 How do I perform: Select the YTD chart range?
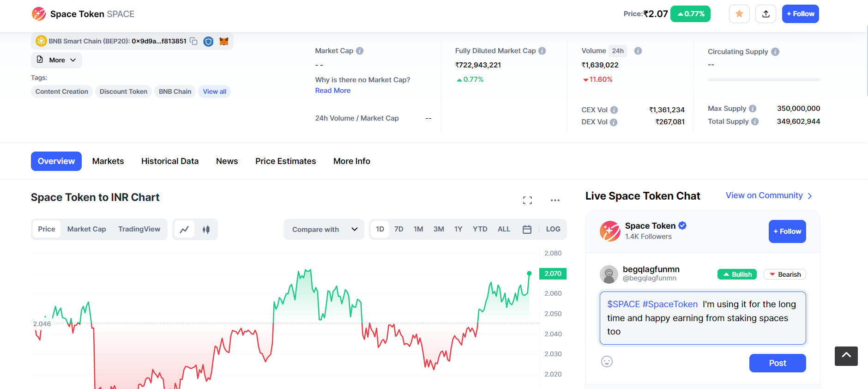coord(480,229)
